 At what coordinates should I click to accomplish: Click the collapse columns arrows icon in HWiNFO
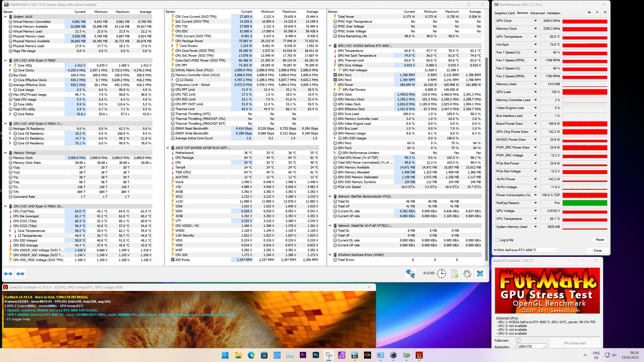[20, 274]
